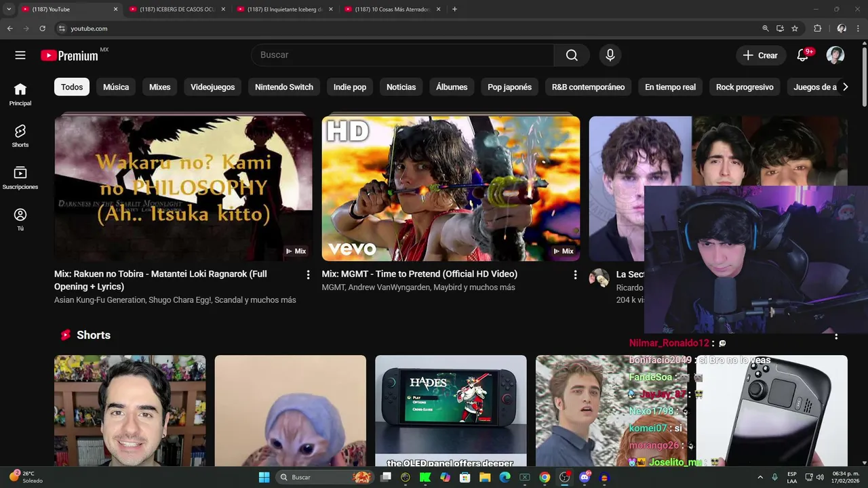Viewport: 868px width, 488px height.
Task: Open Windows Start menu
Action: [x=264, y=477]
